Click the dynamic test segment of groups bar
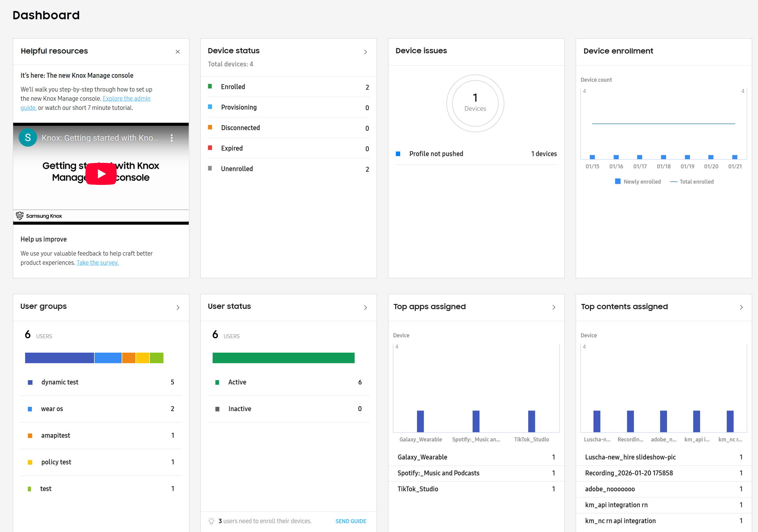 (x=59, y=358)
